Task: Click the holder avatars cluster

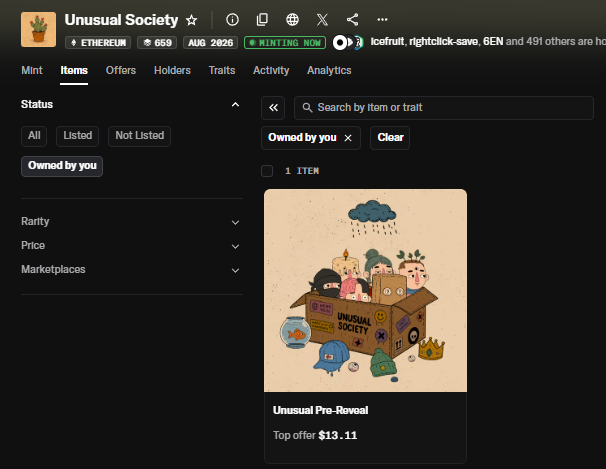Action: 348,42
